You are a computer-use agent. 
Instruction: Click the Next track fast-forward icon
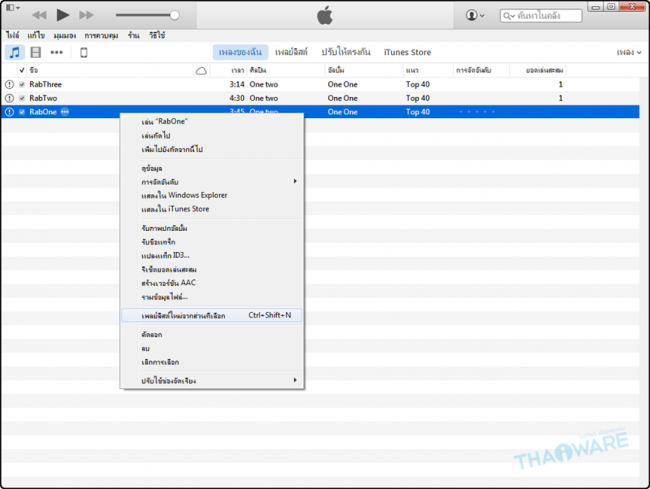click(x=86, y=15)
